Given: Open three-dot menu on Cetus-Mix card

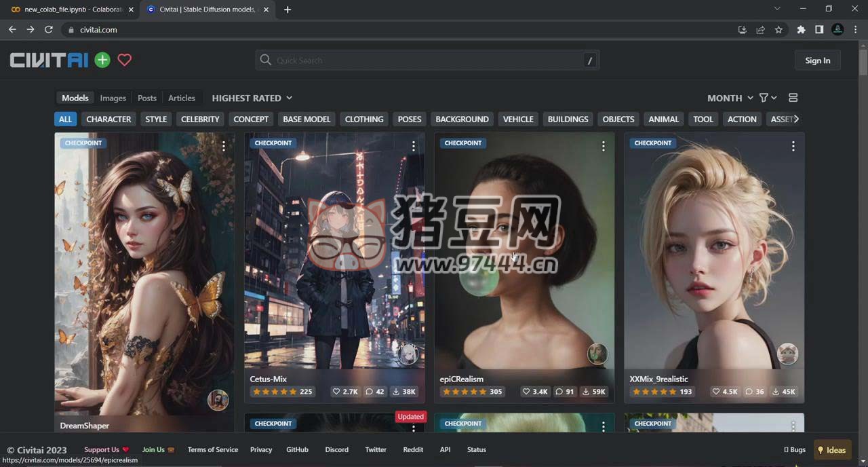Looking at the screenshot, I should point(413,146).
